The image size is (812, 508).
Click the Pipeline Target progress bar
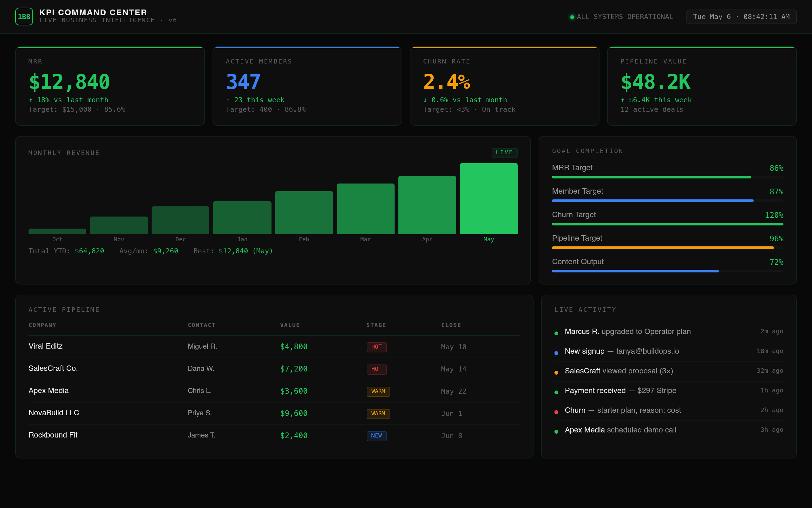(667, 248)
